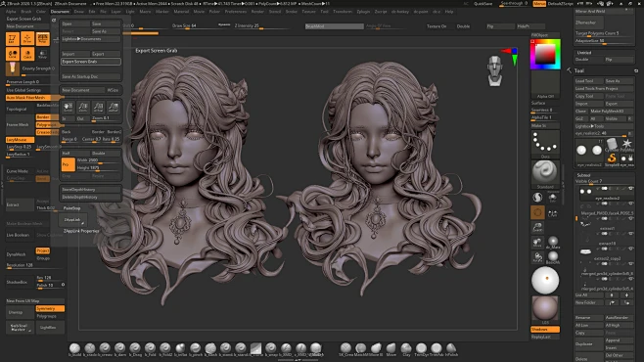Pick the TrimDynamic brush in bottom shelf

click(422, 349)
